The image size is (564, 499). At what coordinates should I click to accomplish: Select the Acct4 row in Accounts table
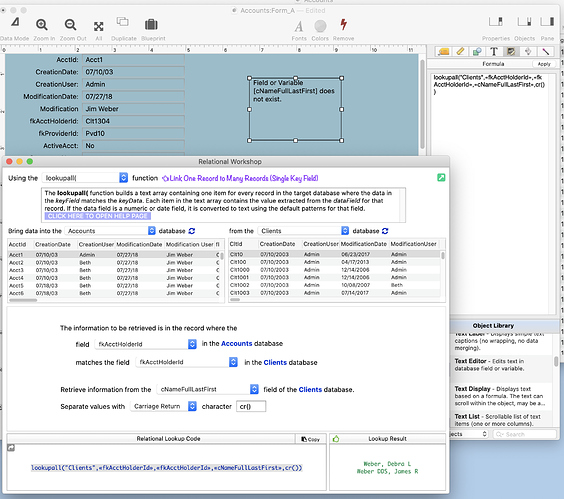[114, 278]
